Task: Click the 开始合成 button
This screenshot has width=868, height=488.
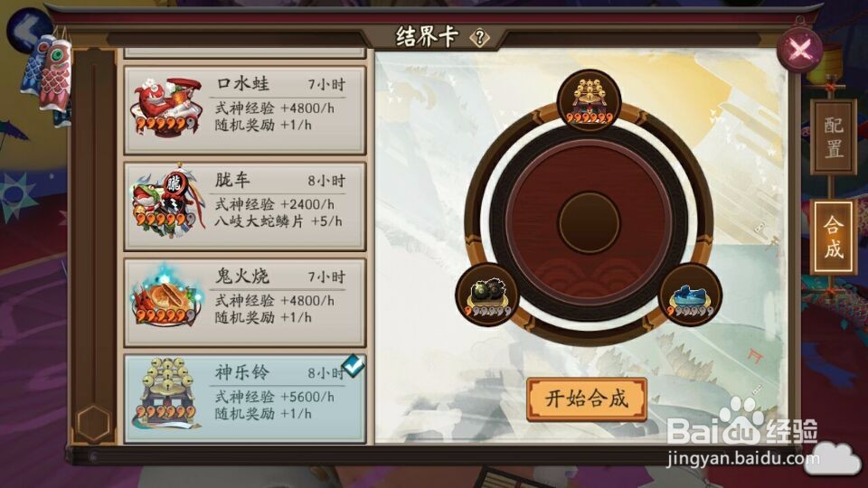Action: tap(587, 399)
